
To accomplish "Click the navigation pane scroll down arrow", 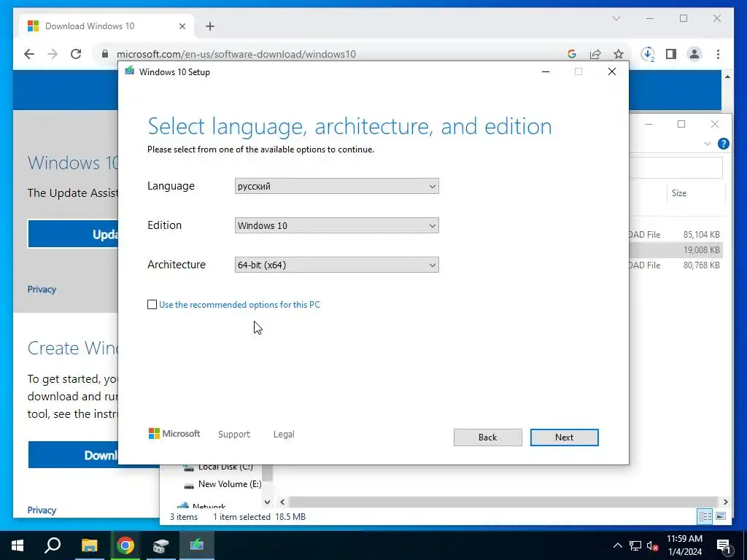I will (267, 502).
